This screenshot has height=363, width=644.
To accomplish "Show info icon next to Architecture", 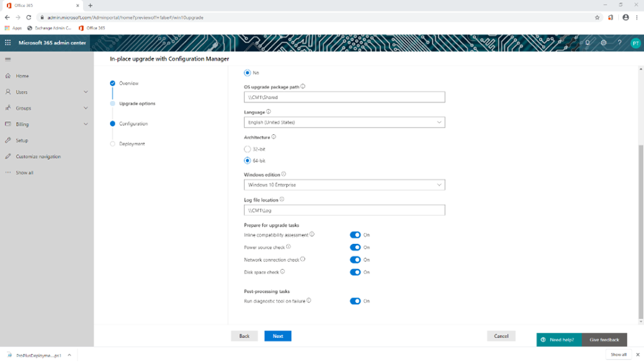I will point(274,137).
